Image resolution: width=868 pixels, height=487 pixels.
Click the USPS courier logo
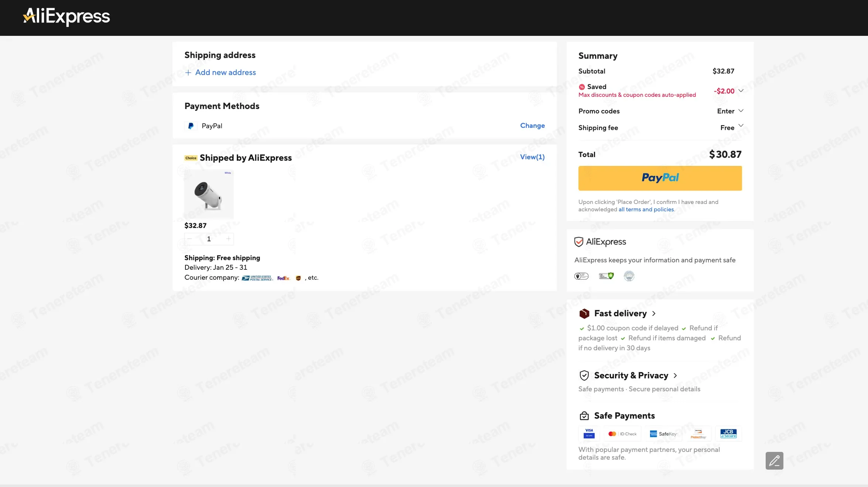(x=257, y=278)
